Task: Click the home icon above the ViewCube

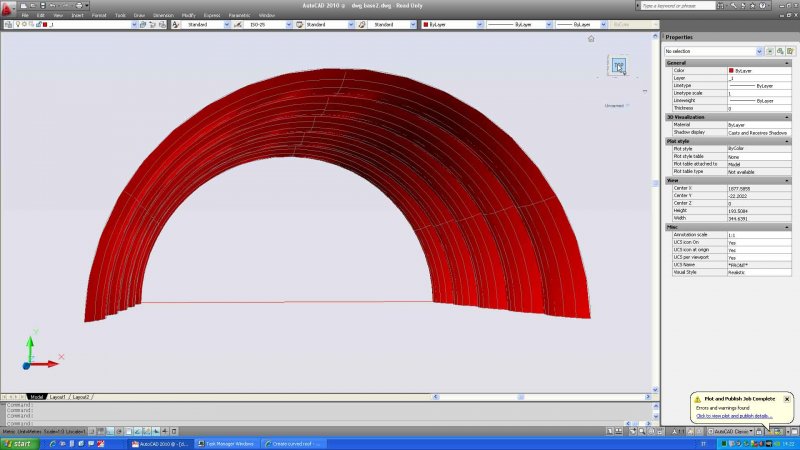Action: [591, 39]
